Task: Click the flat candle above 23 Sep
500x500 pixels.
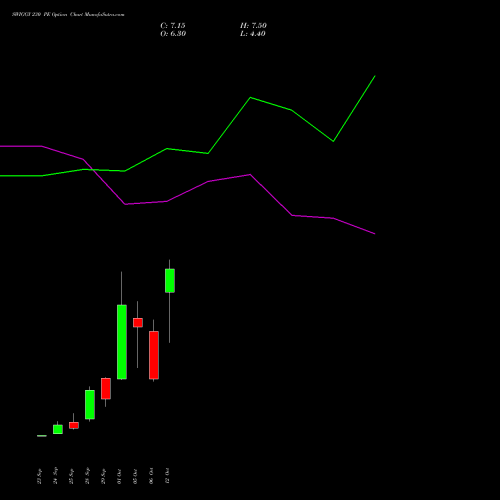Action: (42, 436)
